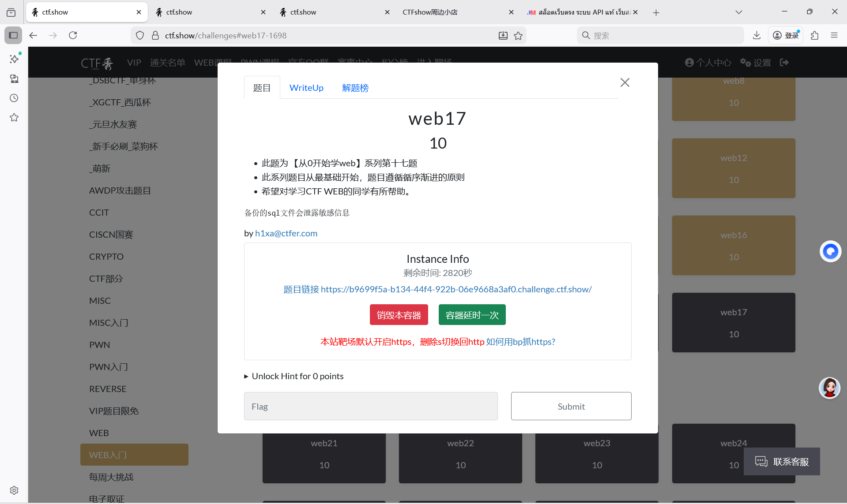Viewport: 847px width, 504px height.
Task: Open the tab list dropdown arrow
Action: click(x=739, y=12)
